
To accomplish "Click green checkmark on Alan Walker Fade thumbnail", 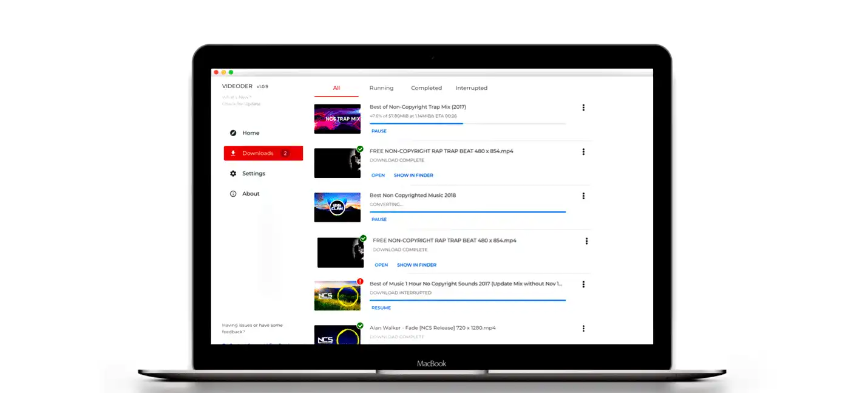I will [360, 326].
